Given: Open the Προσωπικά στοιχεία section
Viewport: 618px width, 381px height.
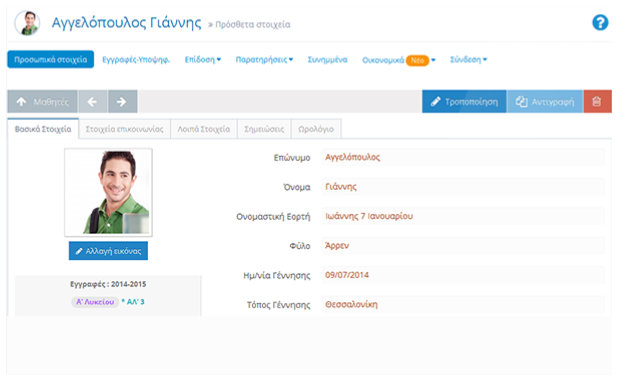Looking at the screenshot, I should tap(50, 59).
